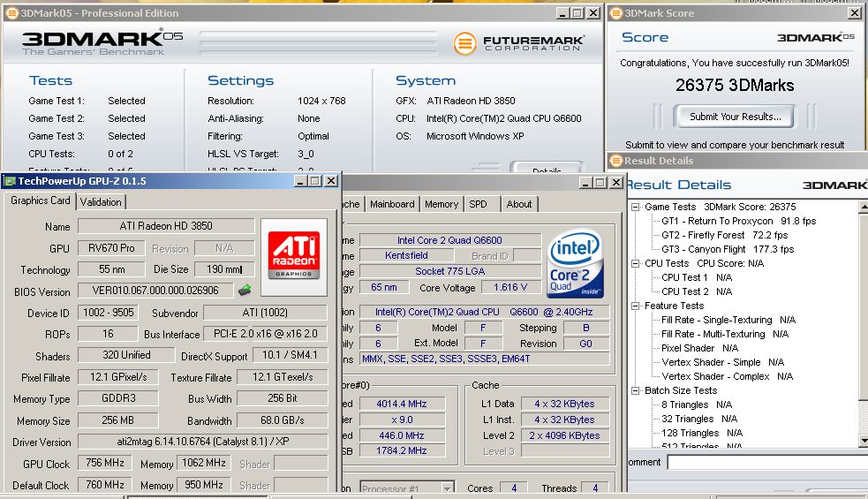Select Vertex Shader - Complex row
This screenshot has width=868, height=499.
click(x=727, y=376)
